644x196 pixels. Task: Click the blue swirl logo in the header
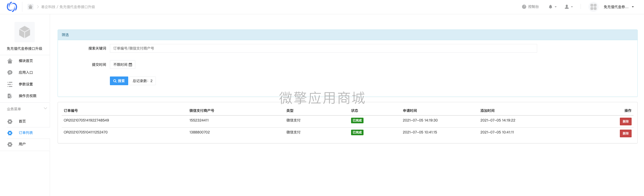12,7
